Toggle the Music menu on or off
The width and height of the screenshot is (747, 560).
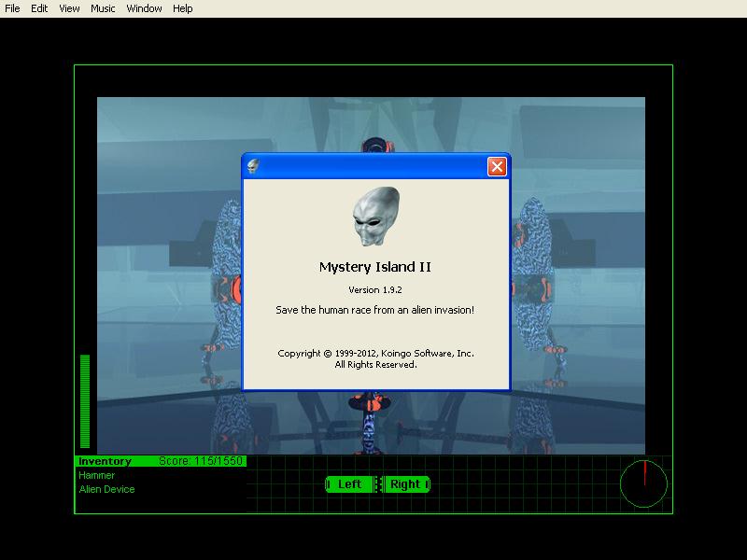(x=101, y=8)
